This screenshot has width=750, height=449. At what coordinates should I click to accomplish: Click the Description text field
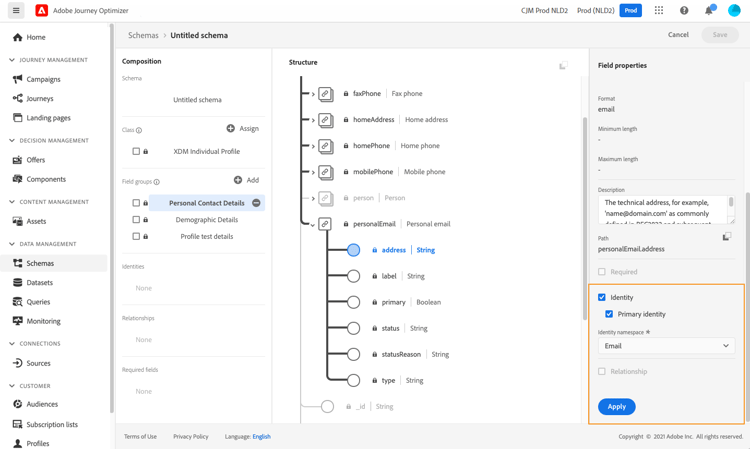pyautogui.click(x=663, y=209)
